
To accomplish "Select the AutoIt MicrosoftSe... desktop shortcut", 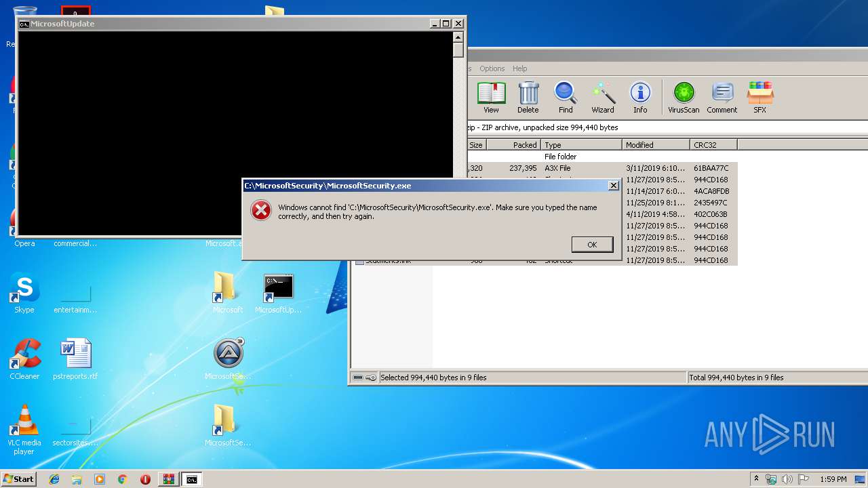I will [x=228, y=359].
